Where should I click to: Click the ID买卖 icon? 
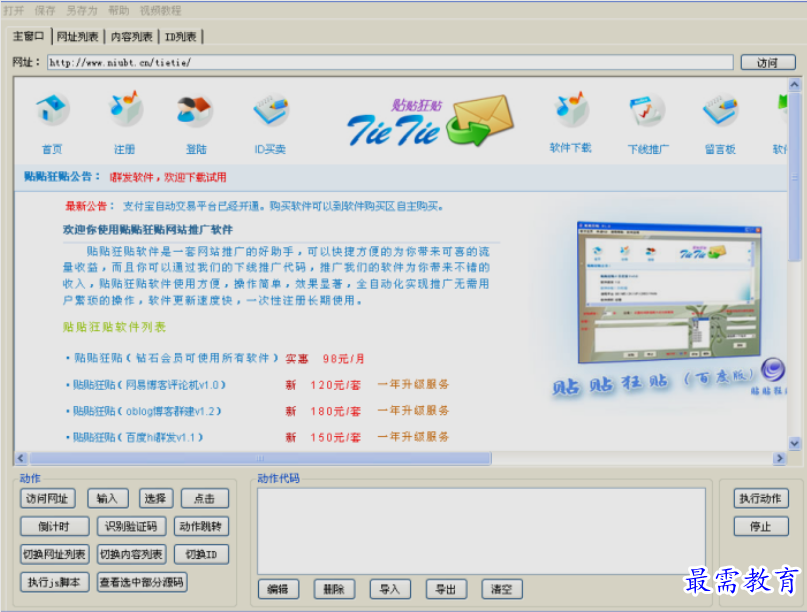[x=271, y=110]
